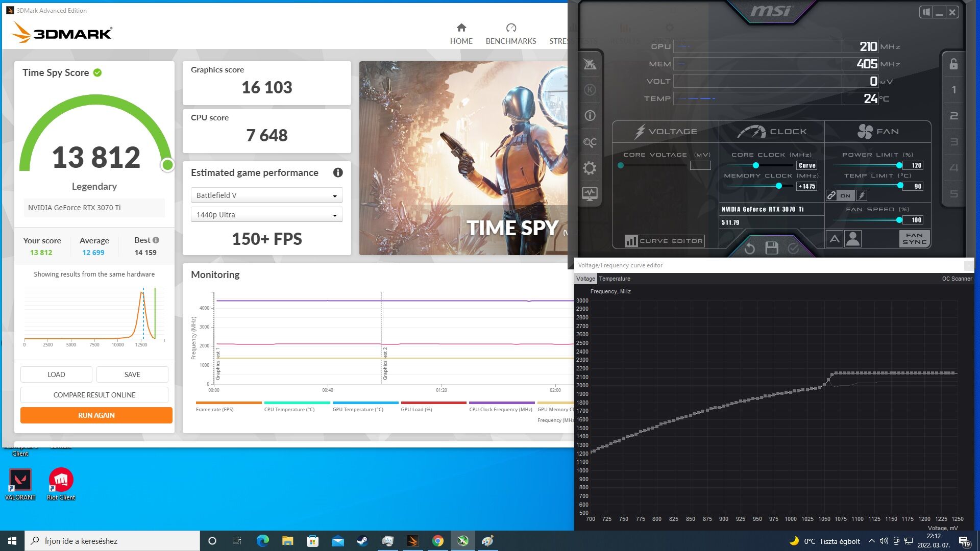Reset Afterburner settings with the reset icon

pyautogui.click(x=749, y=248)
